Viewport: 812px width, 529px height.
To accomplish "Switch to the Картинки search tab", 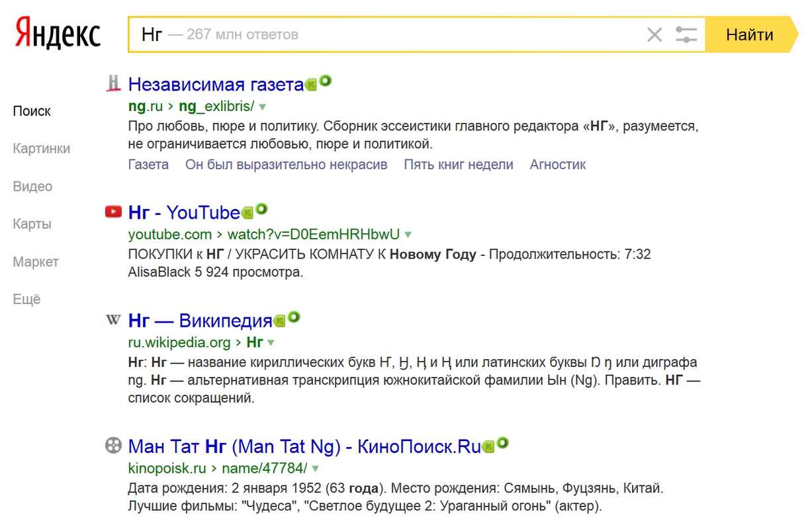I will click(x=41, y=149).
